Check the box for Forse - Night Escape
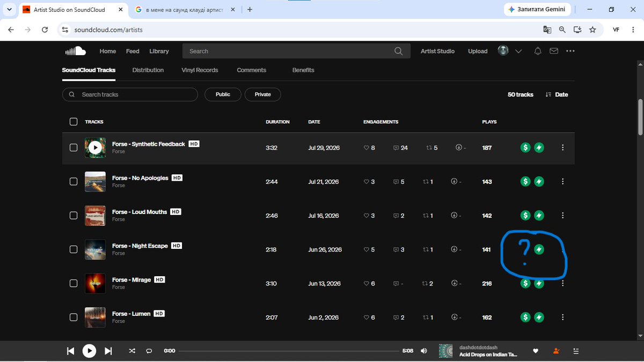Viewport: 644px width, 362px height. click(74, 249)
